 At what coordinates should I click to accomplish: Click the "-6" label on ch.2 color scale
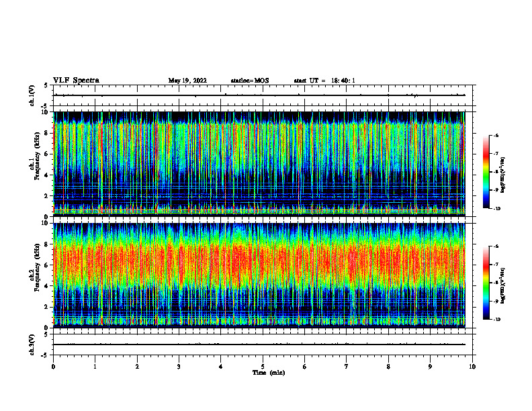pos(496,246)
